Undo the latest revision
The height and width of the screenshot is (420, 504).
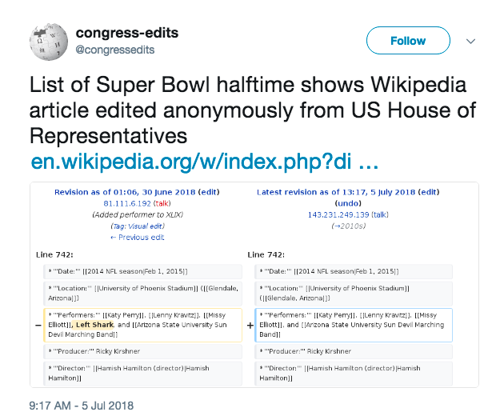click(x=348, y=203)
